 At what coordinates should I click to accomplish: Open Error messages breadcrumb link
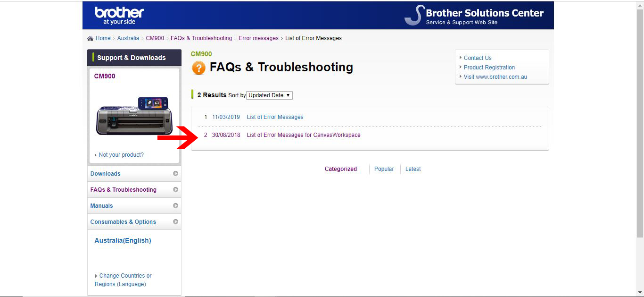click(258, 38)
